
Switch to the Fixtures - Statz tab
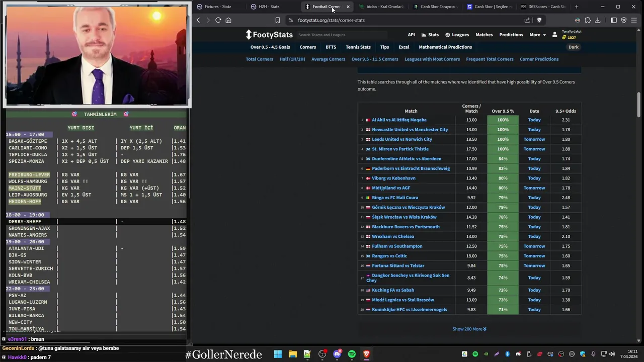pos(218,7)
